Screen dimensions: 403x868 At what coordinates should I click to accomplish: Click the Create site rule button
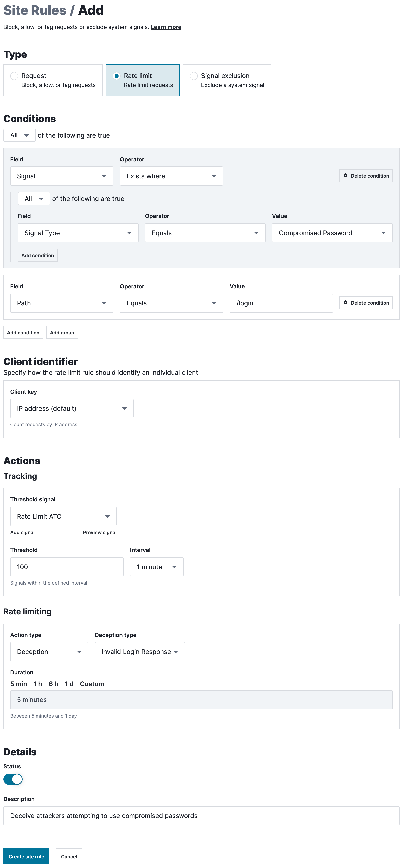coord(26,856)
